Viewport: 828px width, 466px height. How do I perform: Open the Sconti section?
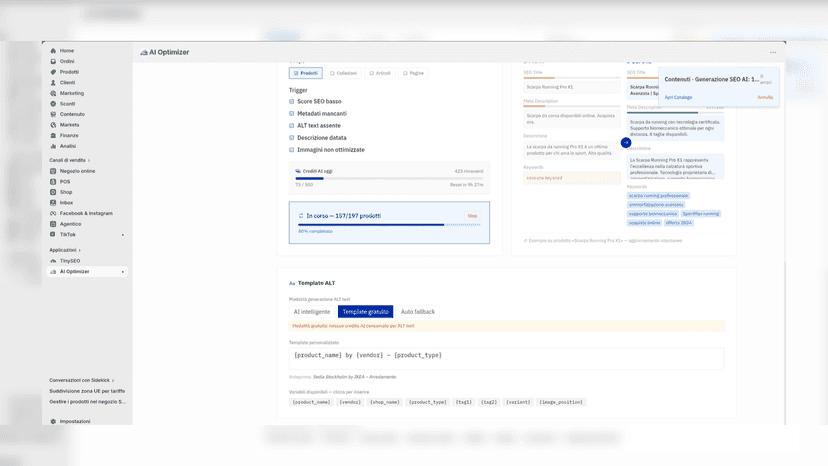(x=67, y=104)
